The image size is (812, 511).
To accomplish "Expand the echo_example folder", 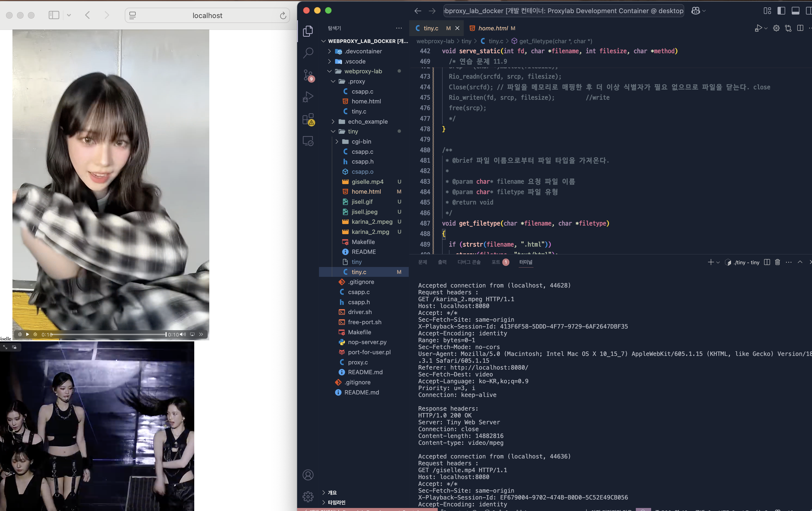I will point(367,121).
